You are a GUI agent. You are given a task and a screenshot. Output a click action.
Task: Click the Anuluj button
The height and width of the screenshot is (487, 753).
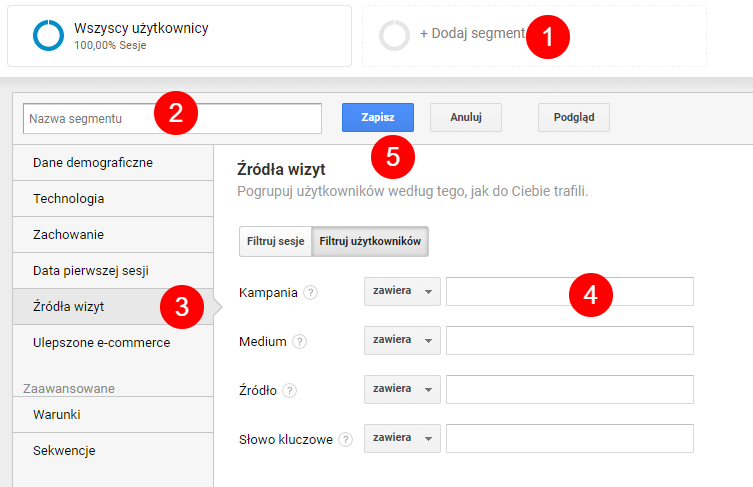[466, 117]
